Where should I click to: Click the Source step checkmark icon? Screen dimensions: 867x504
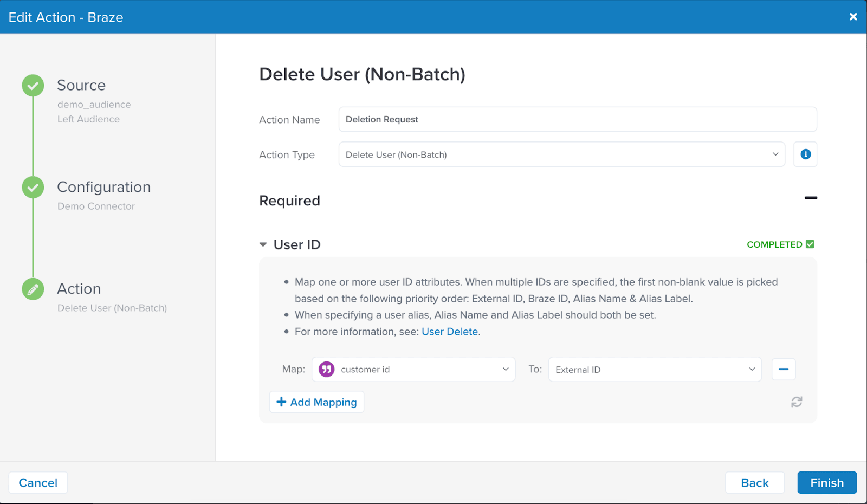click(33, 86)
